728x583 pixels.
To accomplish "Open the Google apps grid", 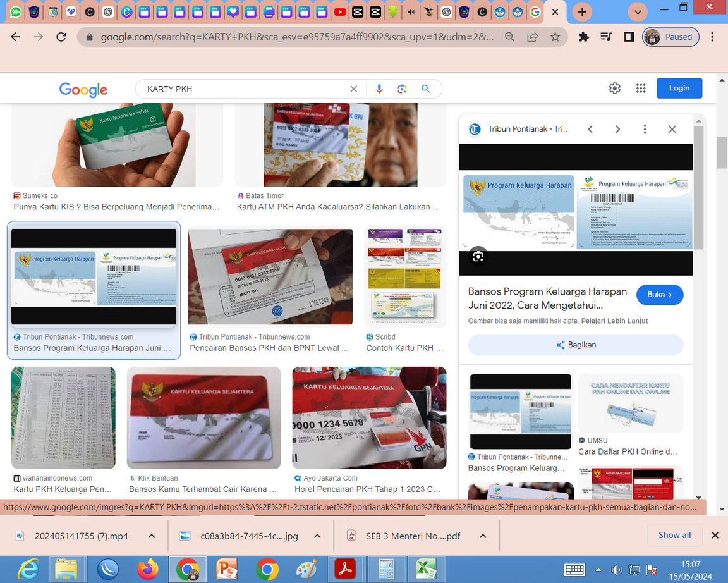I will [641, 89].
